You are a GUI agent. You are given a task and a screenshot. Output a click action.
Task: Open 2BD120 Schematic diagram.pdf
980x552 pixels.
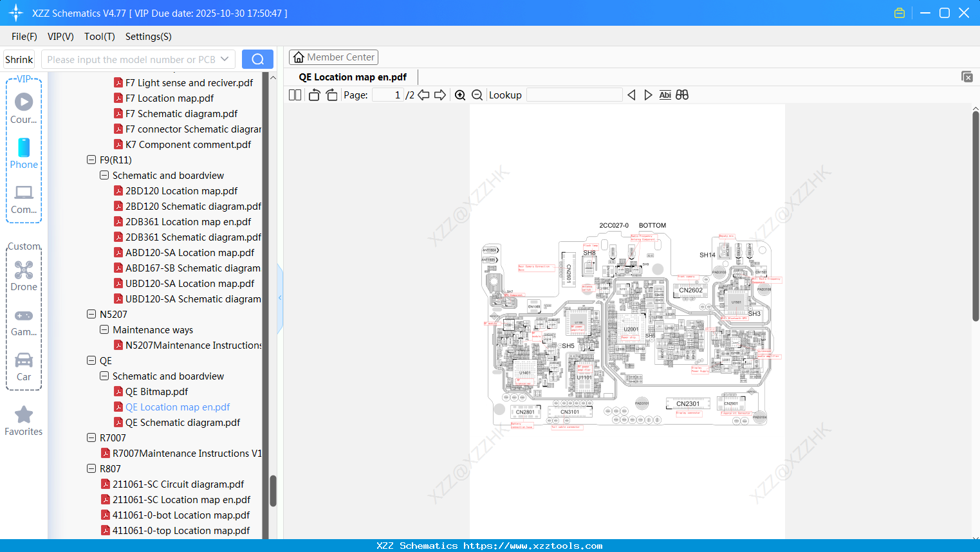(x=188, y=206)
